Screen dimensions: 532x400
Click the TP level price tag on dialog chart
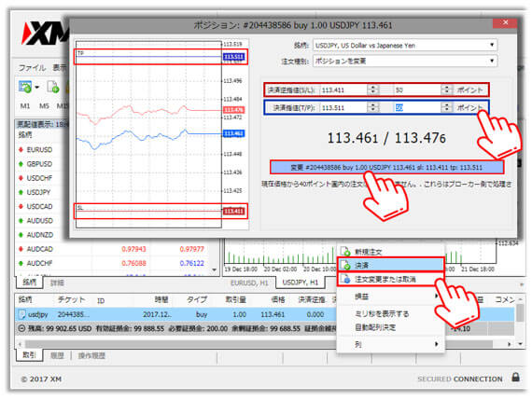233,57
